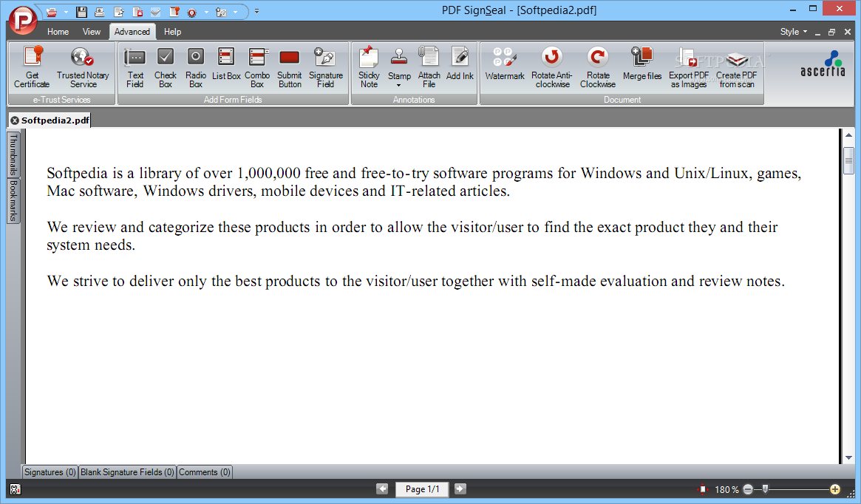
Task: Minimize the inner document window
Action: tap(817, 33)
